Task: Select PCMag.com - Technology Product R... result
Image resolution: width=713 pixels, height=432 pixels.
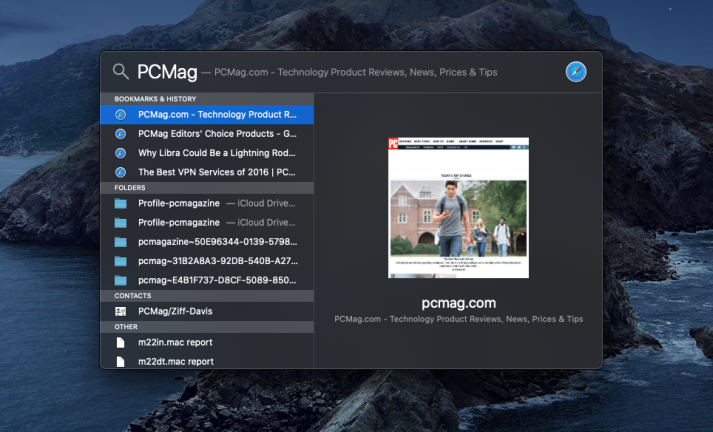Action: pos(207,115)
